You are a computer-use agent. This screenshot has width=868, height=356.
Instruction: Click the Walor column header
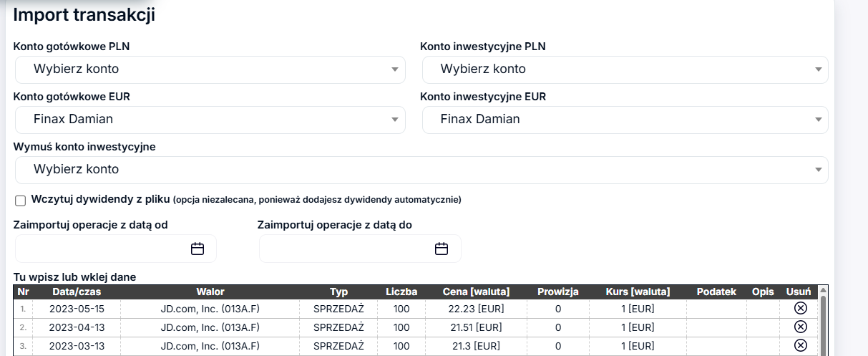click(x=210, y=292)
